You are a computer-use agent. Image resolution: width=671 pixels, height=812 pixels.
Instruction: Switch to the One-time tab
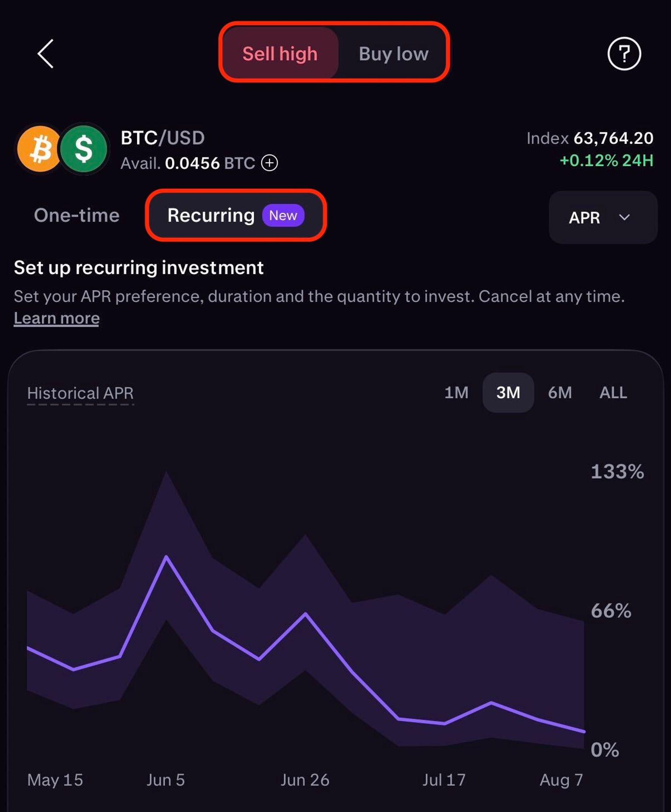(77, 215)
